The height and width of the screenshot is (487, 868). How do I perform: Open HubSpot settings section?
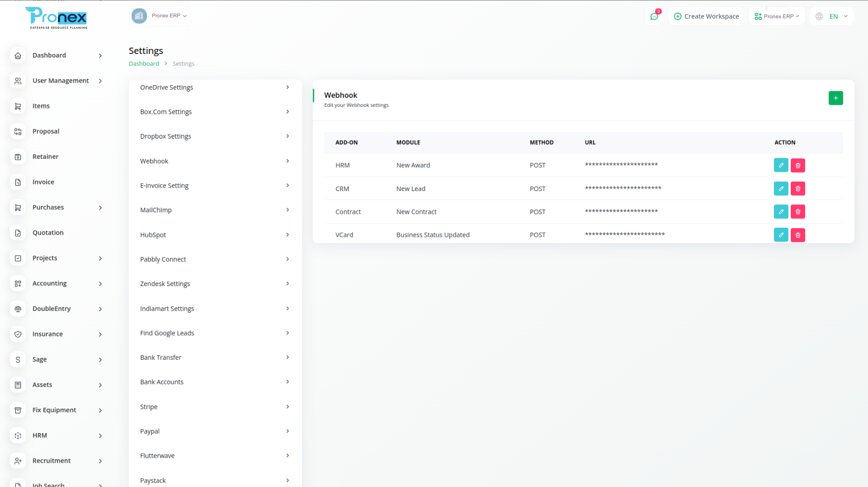215,235
